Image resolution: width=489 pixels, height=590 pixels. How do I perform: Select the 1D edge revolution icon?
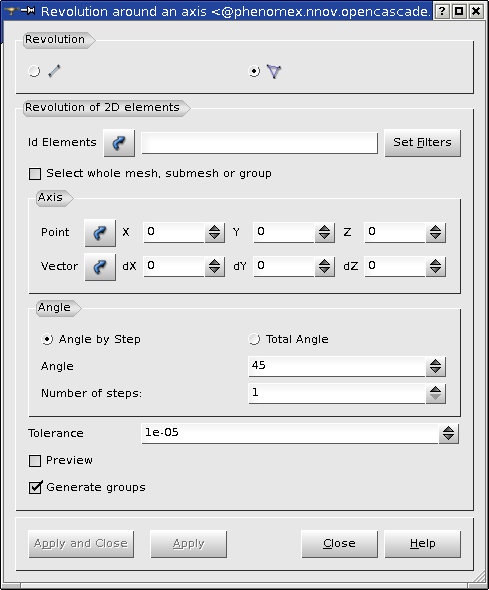[55, 71]
